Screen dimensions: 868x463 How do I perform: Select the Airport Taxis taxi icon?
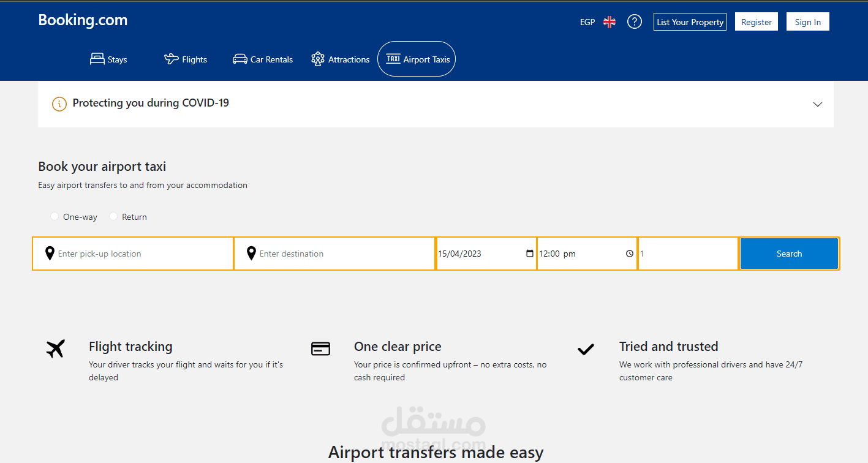pyautogui.click(x=394, y=58)
